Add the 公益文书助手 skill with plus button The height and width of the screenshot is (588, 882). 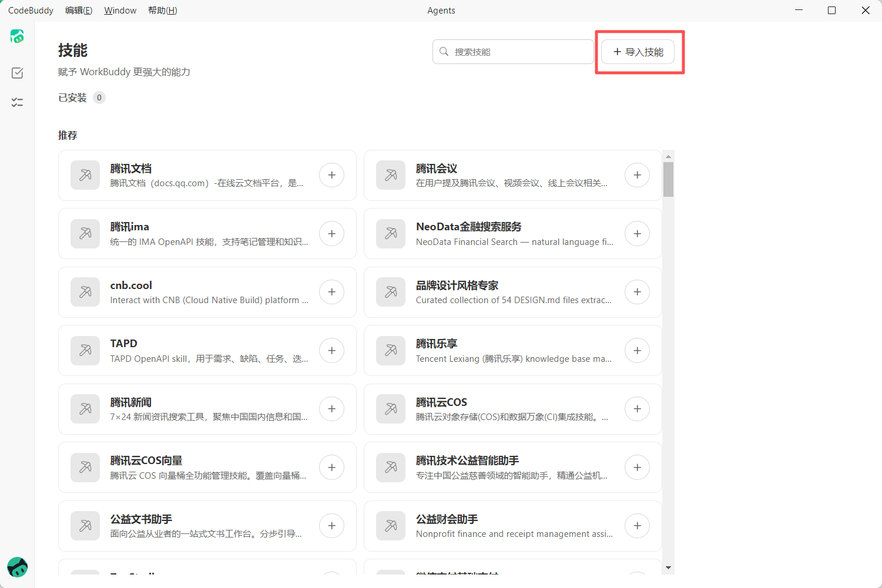pyautogui.click(x=332, y=526)
